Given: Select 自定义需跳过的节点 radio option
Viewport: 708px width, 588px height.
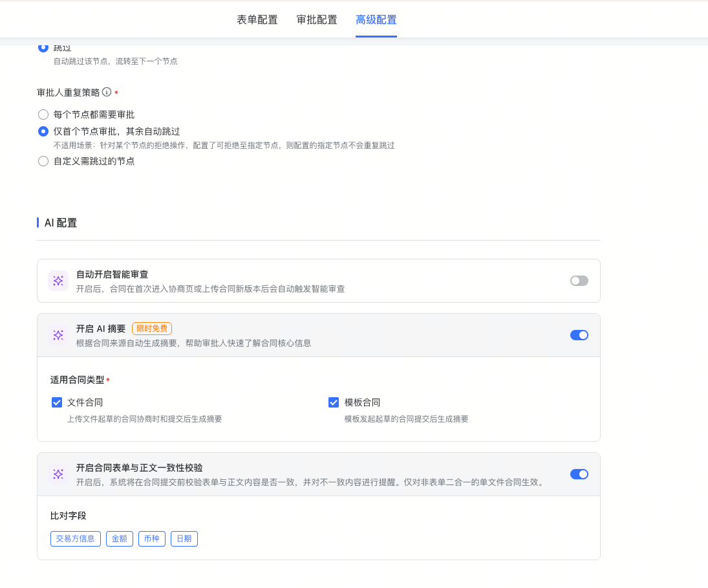Looking at the screenshot, I should (x=43, y=161).
